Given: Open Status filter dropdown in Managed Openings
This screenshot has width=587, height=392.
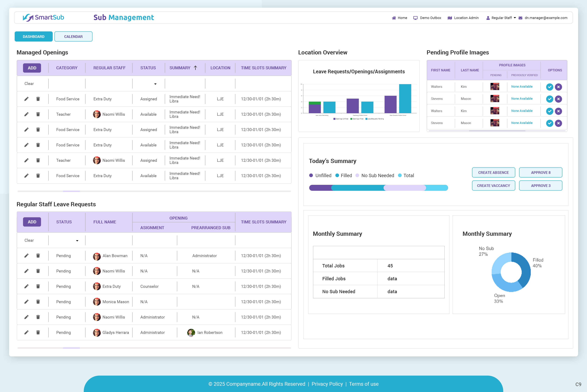Looking at the screenshot, I should (155, 84).
